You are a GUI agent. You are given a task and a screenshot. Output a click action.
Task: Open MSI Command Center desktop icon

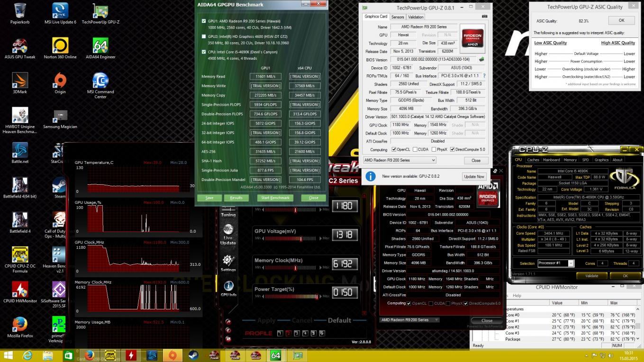click(x=100, y=85)
